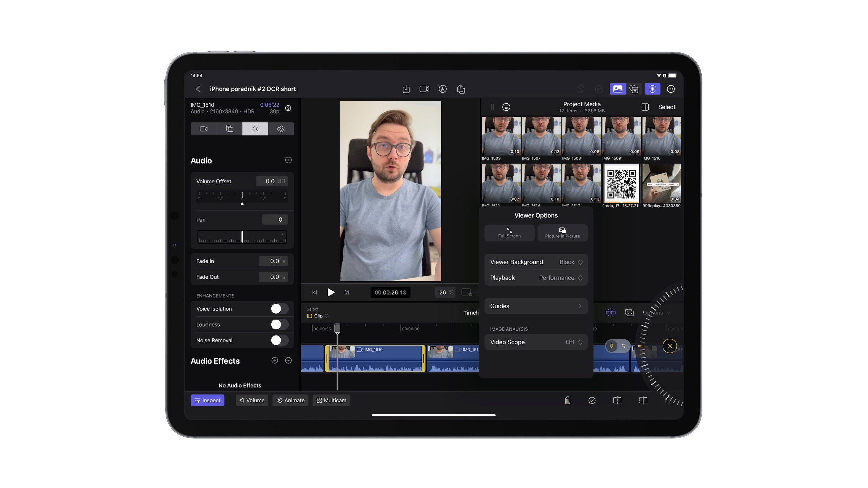Close the jog wheel with yellow X
The height and width of the screenshot is (488, 868).
tap(670, 346)
